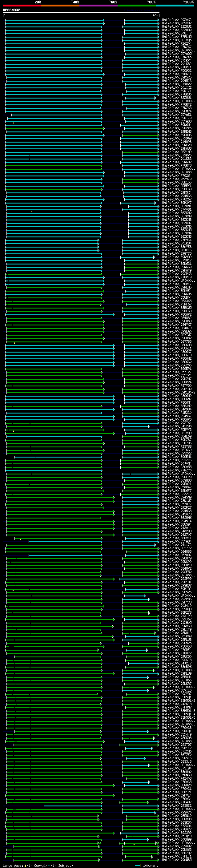The image size is (197, 868).
Task: Open hit UniRef100_A9Z0X2
Action: [177, 20]
